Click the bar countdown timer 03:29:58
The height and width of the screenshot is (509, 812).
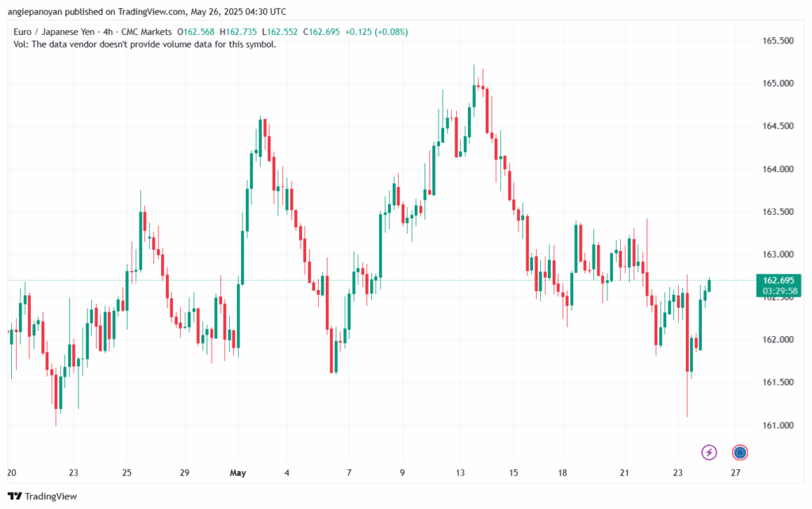tap(778, 291)
